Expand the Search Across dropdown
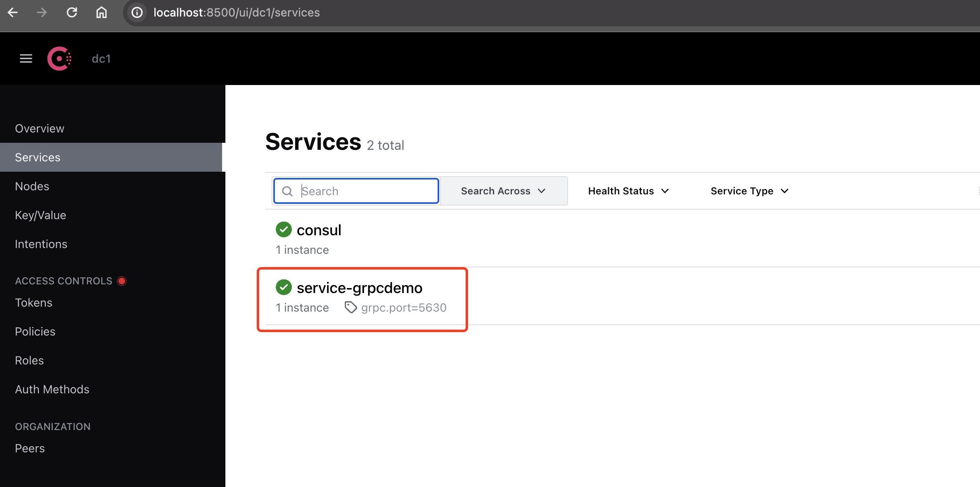Image resolution: width=980 pixels, height=487 pixels. click(x=503, y=191)
